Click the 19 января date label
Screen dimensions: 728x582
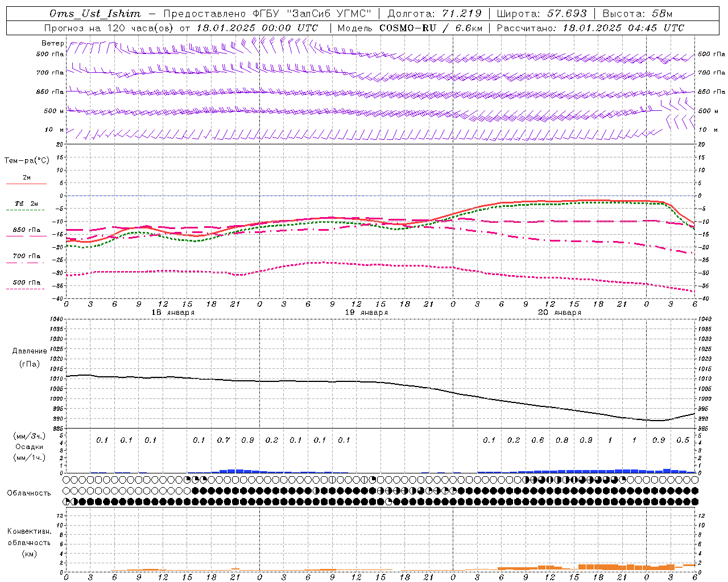tap(366, 313)
